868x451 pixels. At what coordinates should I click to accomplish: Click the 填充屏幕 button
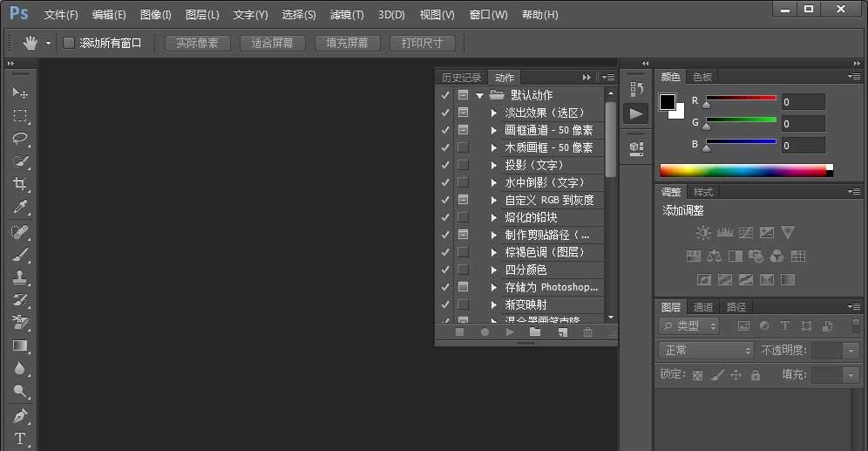pos(347,43)
